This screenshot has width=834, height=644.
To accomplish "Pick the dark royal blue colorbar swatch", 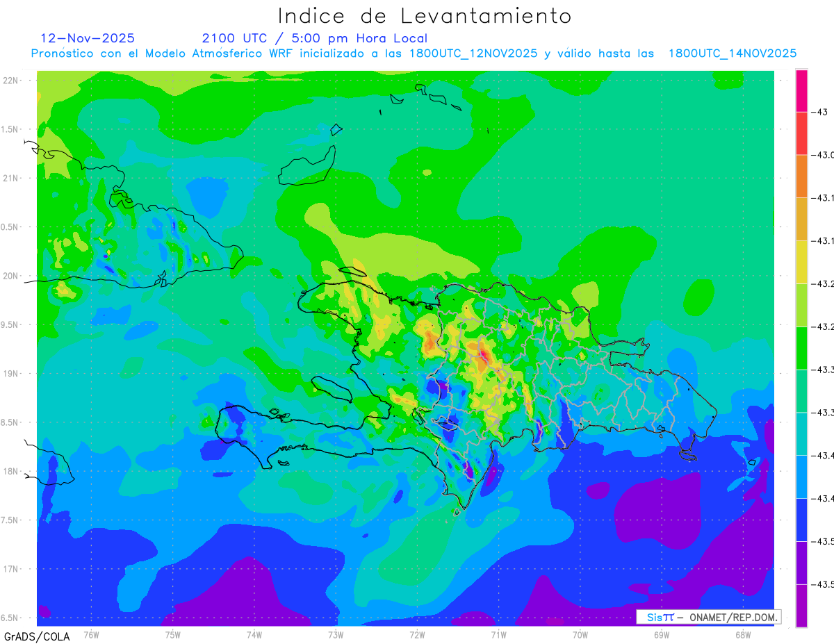I will pos(801,520).
